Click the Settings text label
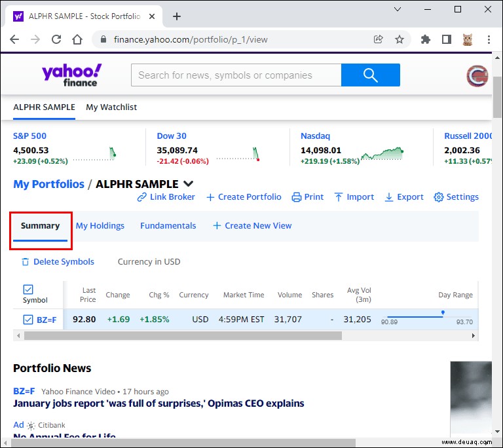 point(462,197)
